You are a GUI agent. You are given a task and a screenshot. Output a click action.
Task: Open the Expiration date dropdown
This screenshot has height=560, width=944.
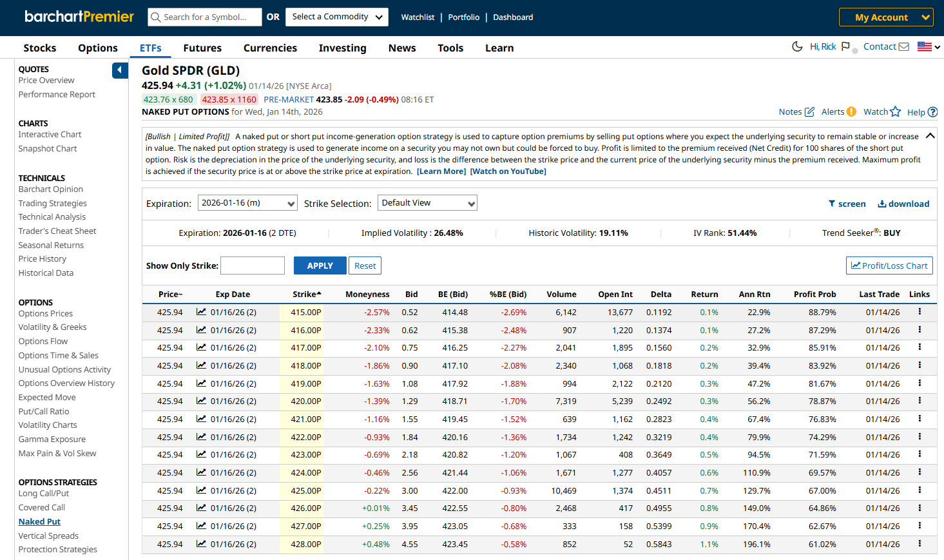click(247, 203)
